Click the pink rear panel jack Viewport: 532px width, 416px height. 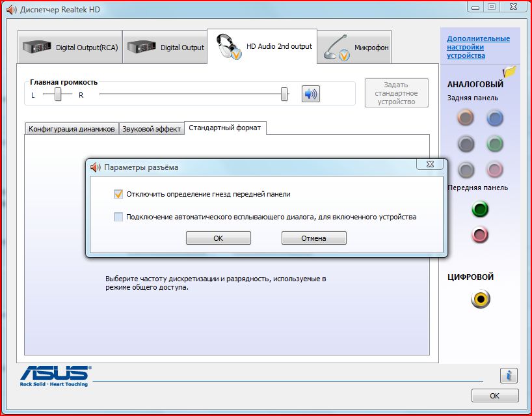coord(494,169)
